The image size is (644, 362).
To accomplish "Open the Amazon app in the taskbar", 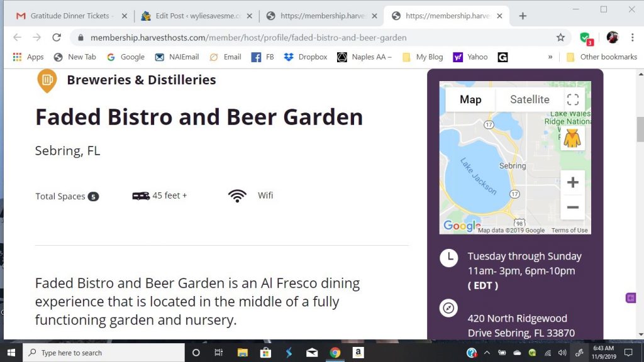I will point(358,353).
